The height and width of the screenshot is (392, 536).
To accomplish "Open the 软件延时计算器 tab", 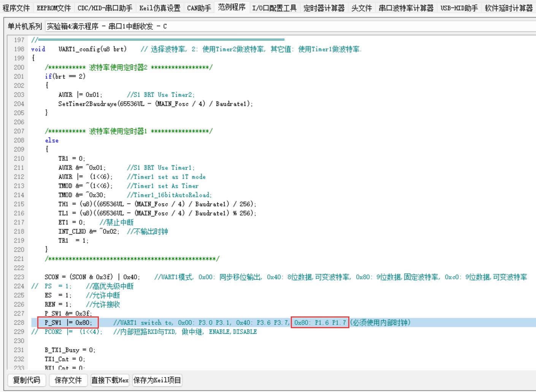I will pyautogui.click(x=509, y=8).
